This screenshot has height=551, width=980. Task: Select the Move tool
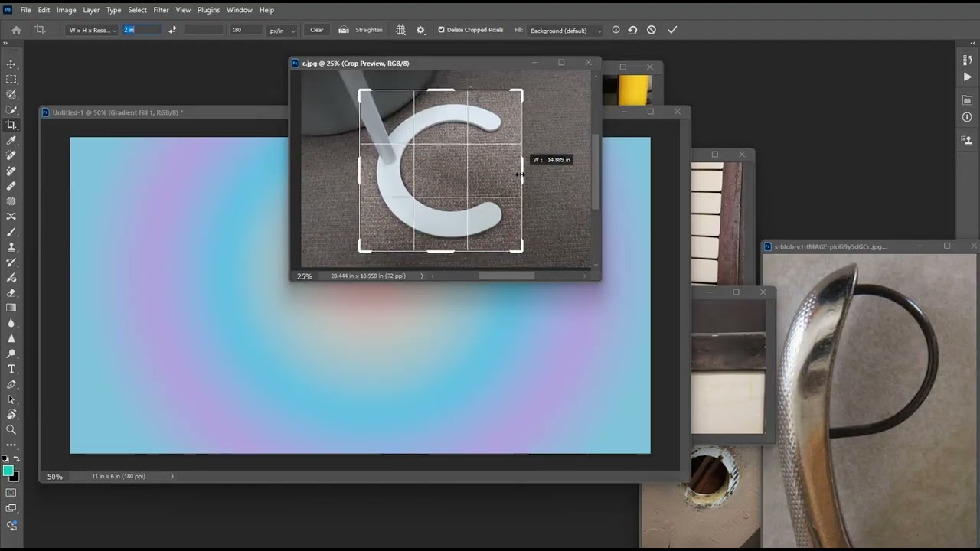pyautogui.click(x=11, y=64)
